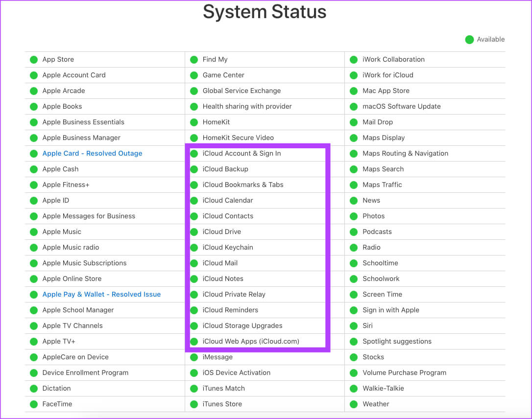
Task: Click the status dot next to iWork Collaboration
Action: pyautogui.click(x=354, y=60)
